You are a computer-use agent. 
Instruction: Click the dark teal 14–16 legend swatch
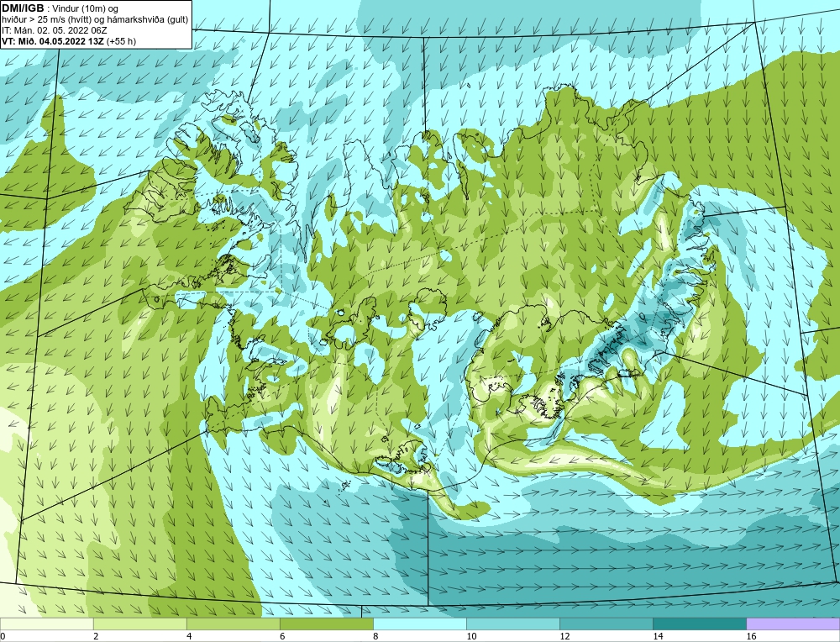pos(699,624)
